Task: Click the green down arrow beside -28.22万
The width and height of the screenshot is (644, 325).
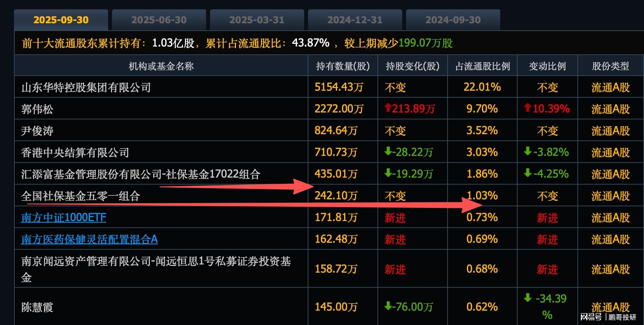Action: click(x=388, y=152)
